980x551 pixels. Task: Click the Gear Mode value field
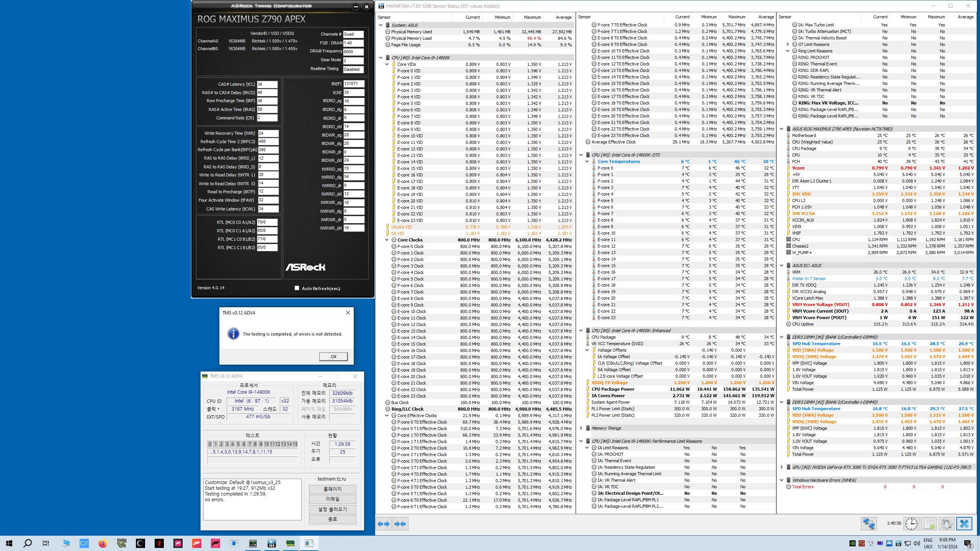[x=353, y=60]
